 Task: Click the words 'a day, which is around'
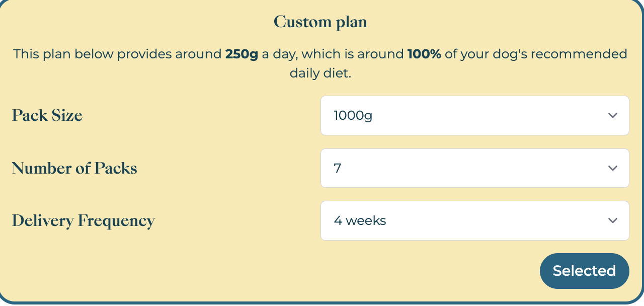(333, 54)
